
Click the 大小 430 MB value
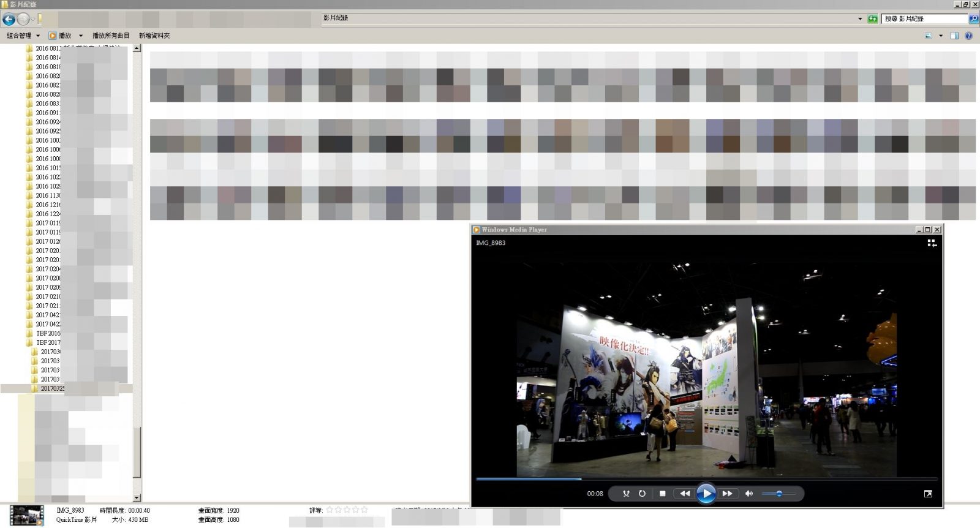[x=138, y=519]
